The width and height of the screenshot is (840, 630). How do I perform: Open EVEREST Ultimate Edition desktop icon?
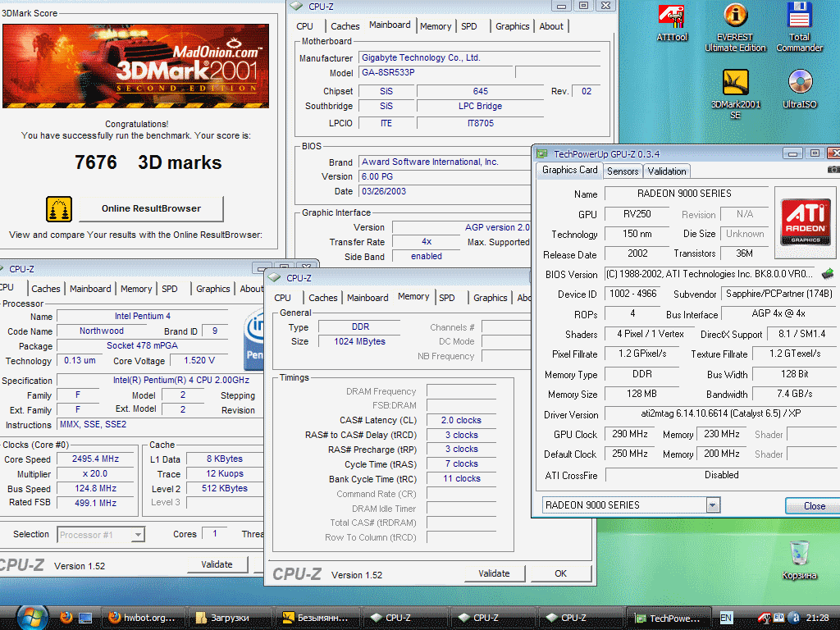click(x=735, y=27)
